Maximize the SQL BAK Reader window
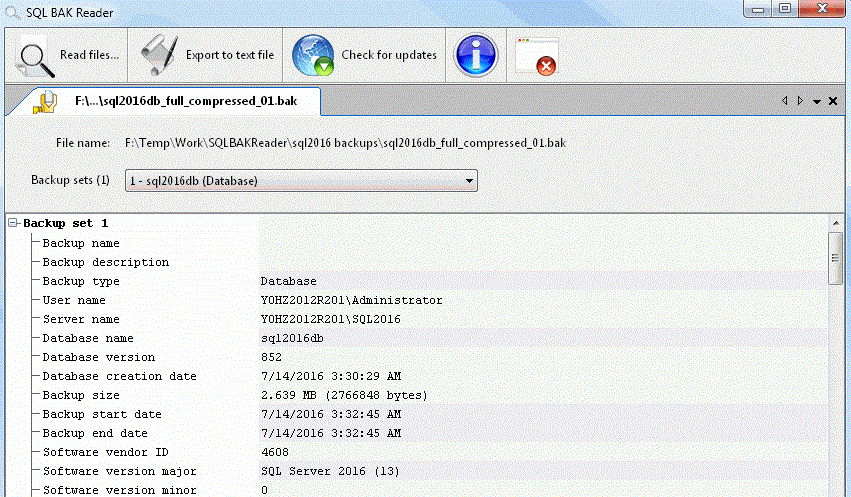The width and height of the screenshot is (851, 497). coord(785,9)
